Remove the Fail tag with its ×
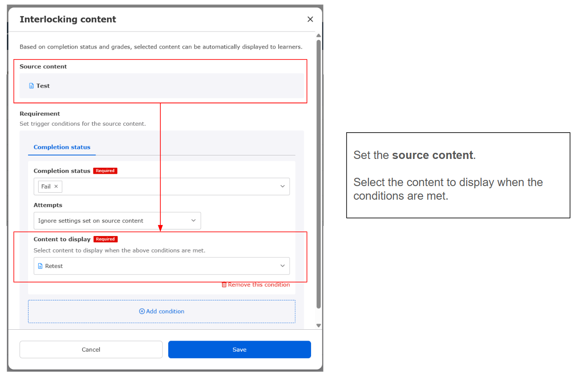This screenshot has height=377, width=588. pos(56,187)
